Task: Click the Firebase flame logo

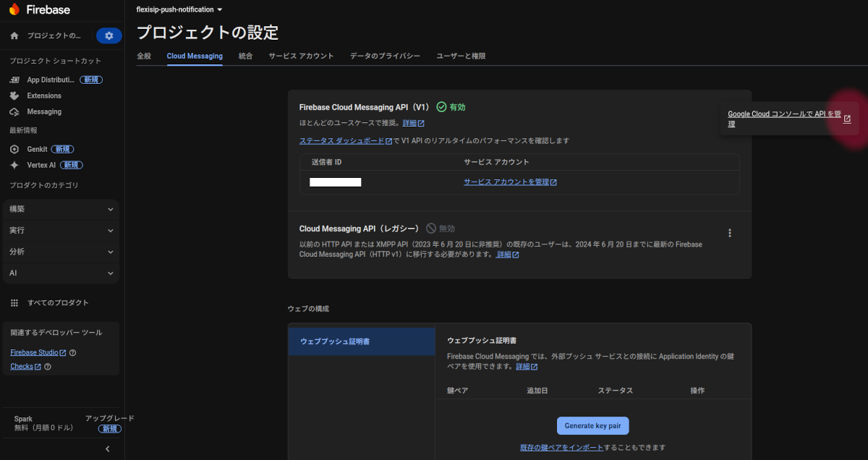Action: [14, 10]
